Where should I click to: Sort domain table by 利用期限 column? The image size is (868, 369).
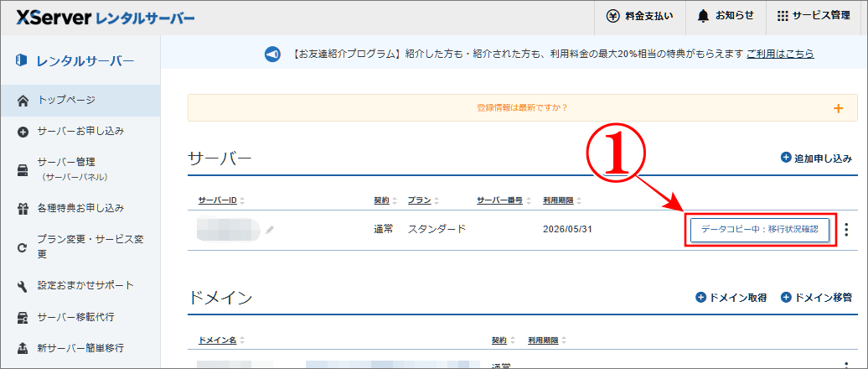click(x=547, y=340)
